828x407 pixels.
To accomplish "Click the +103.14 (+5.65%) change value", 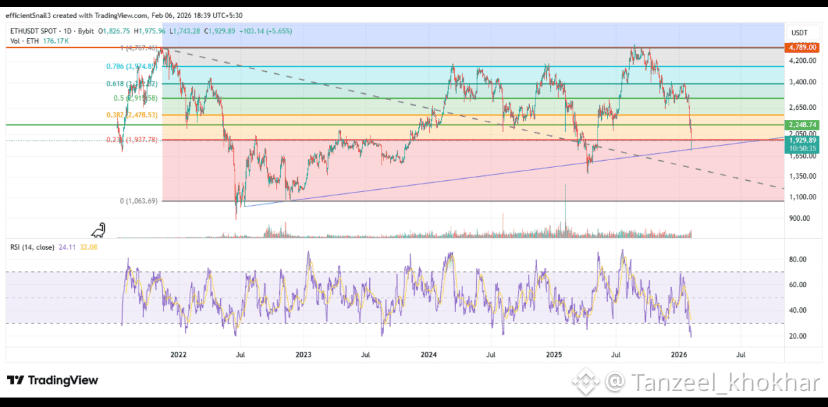I will [266, 32].
